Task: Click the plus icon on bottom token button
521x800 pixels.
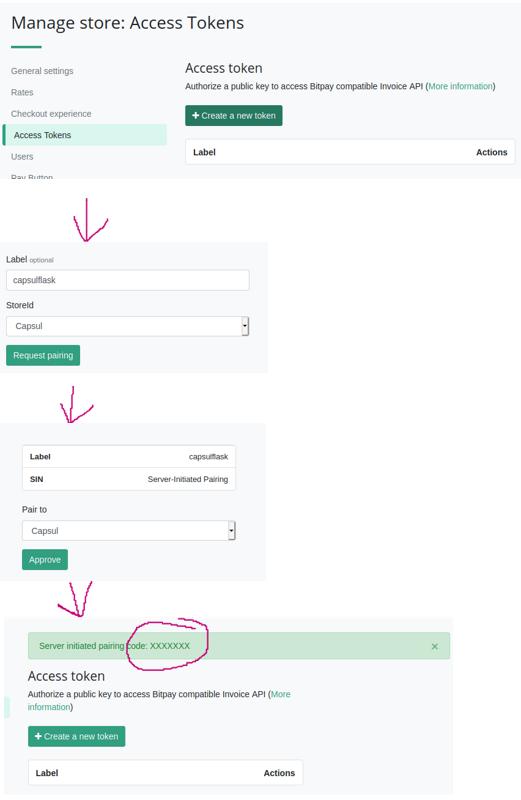Action: 38,736
